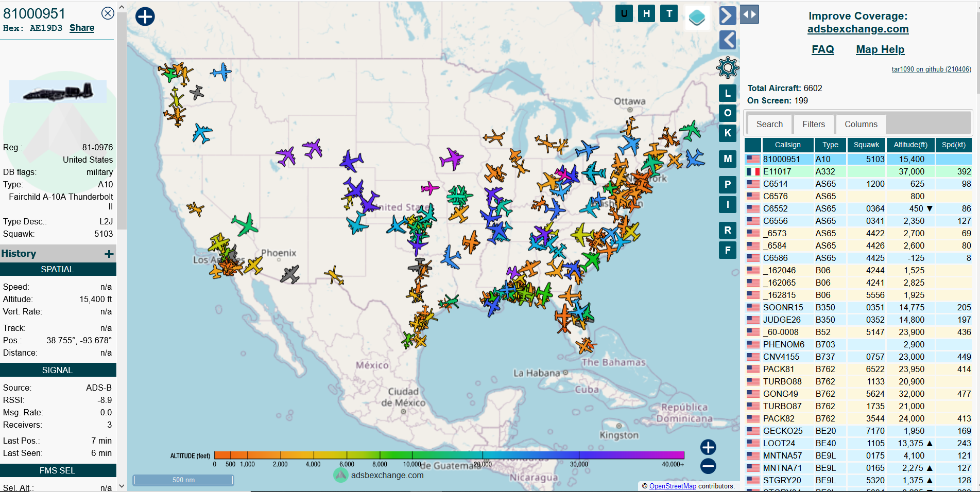
Task: Click the left chevron sidebar arrow
Action: click(x=727, y=40)
